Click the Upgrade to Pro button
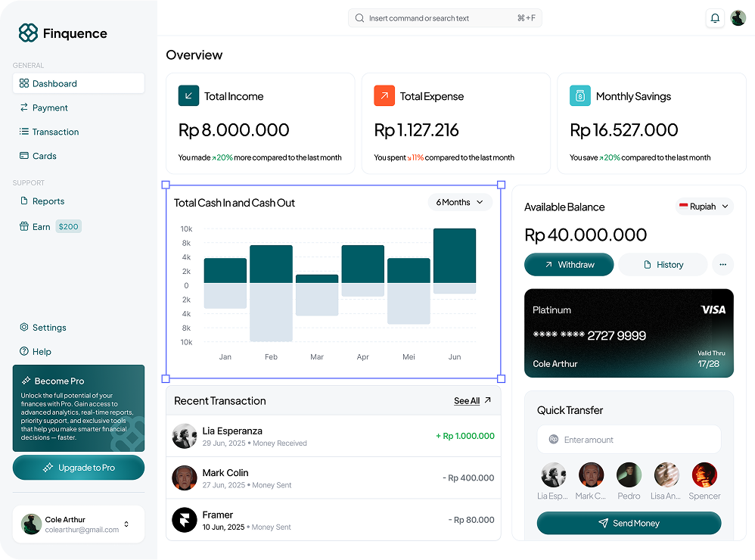 [x=79, y=468]
